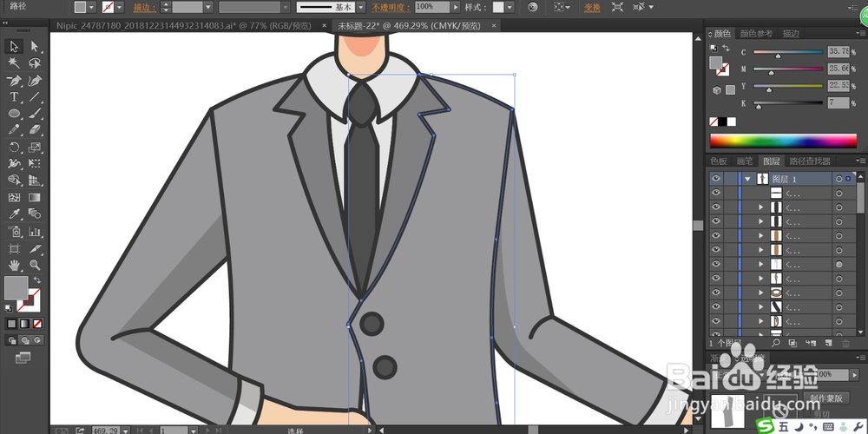Select the Magic Wand tool
868x434 pixels.
14,63
